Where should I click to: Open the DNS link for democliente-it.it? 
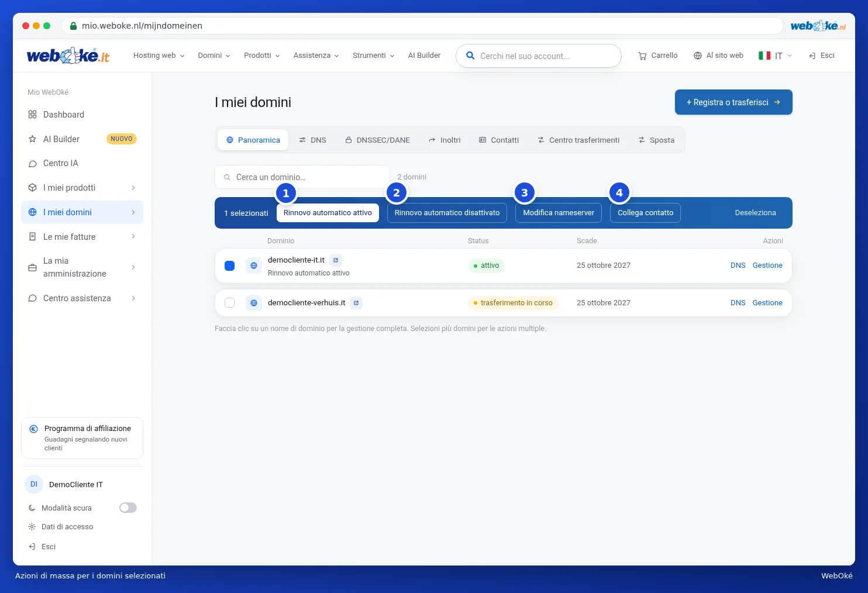738,266
